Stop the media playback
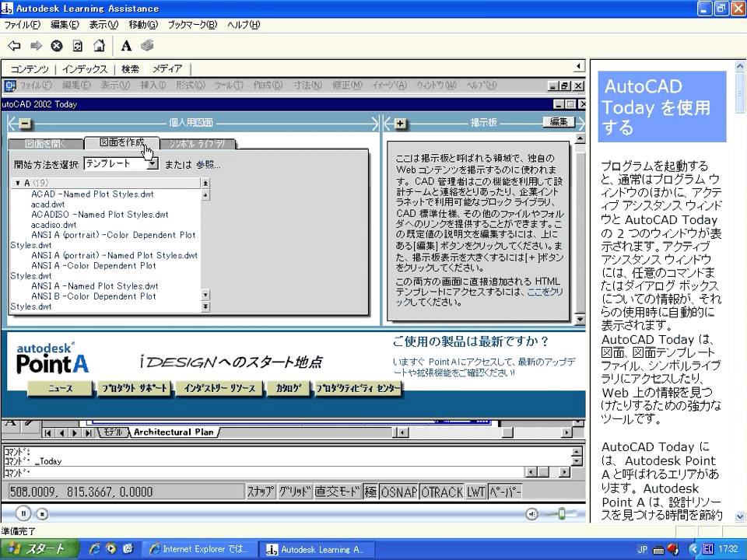 (42, 514)
